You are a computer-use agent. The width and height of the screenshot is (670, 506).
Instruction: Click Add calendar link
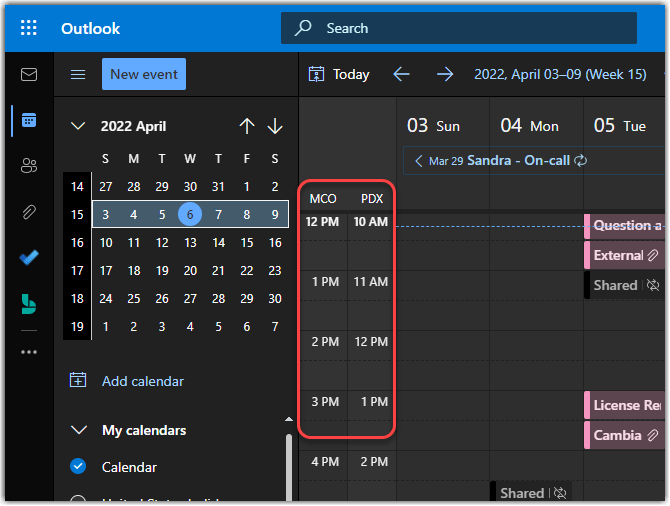click(x=142, y=381)
